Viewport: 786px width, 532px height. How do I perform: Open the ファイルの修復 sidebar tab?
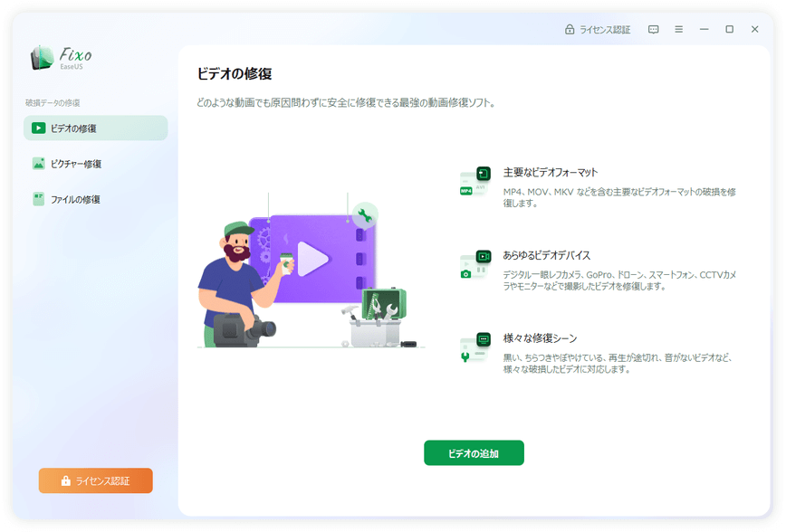pyautogui.click(x=95, y=199)
